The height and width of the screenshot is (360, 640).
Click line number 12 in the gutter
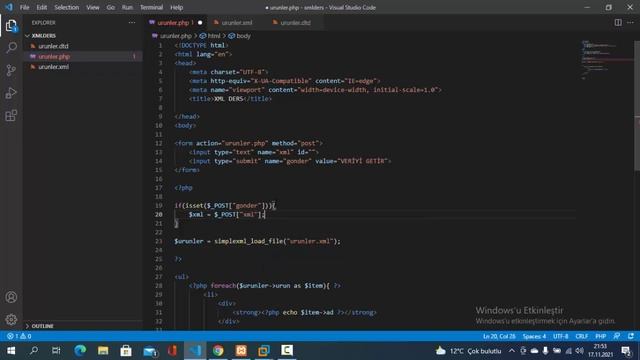click(x=159, y=143)
